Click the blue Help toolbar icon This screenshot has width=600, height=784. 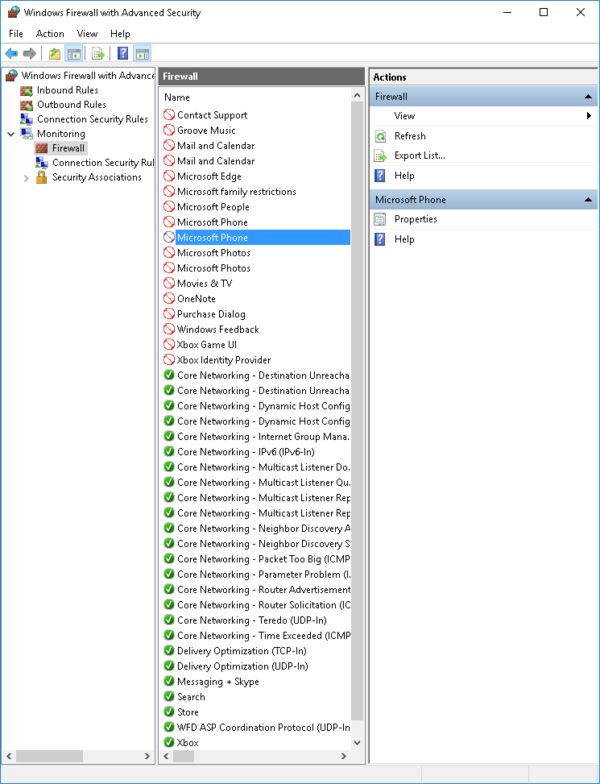[122, 53]
